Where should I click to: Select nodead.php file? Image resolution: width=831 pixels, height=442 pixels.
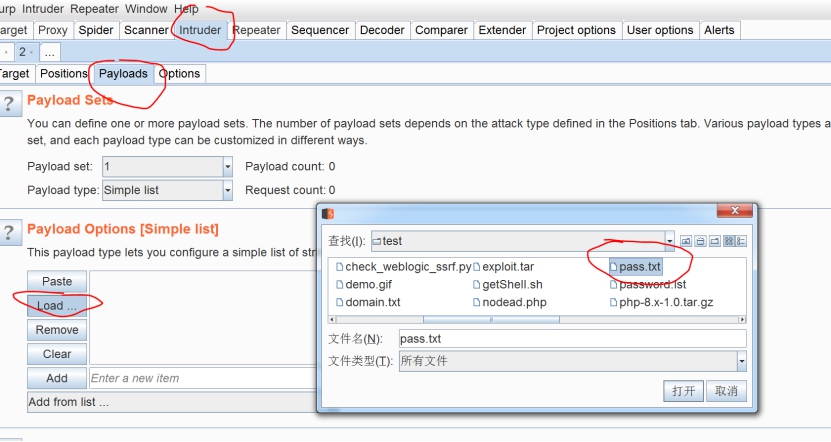pyautogui.click(x=510, y=302)
